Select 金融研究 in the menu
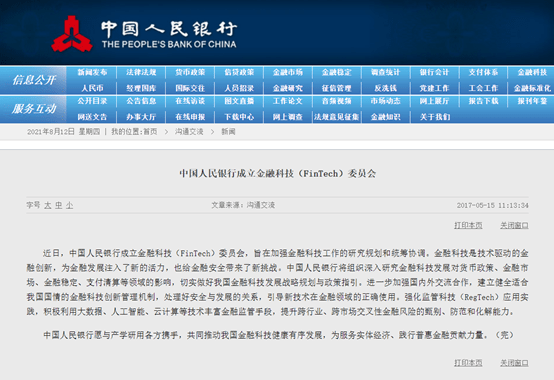Viewport: 554px width, 380px height. click(x=288, y=88)
